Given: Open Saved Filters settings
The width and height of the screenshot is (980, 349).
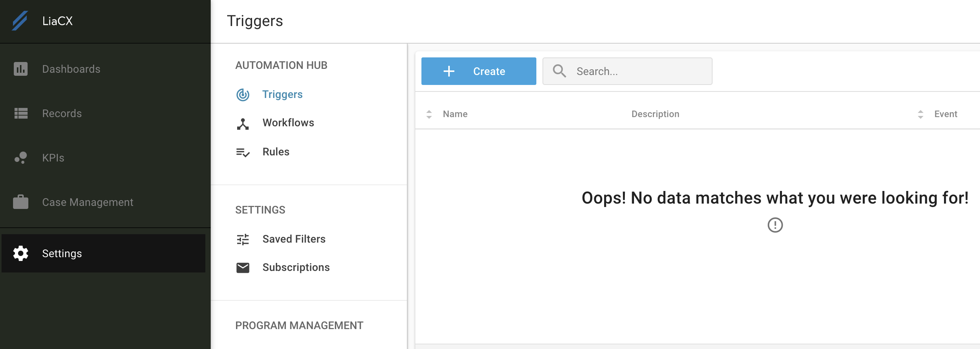Looking at the screenshot, I should [x=294, y=239].
